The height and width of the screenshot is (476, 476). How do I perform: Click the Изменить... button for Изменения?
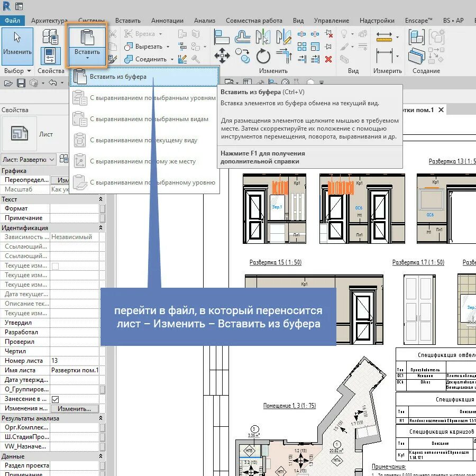tap(75, 409)
